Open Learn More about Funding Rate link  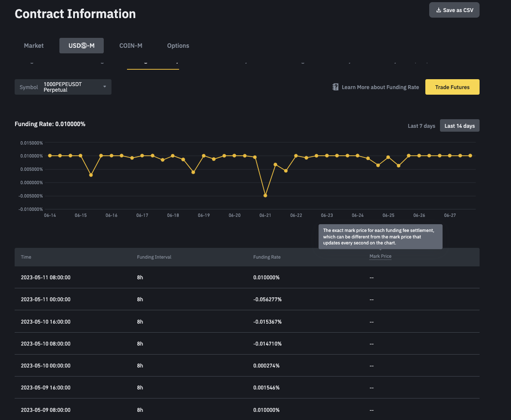[380, 87]
